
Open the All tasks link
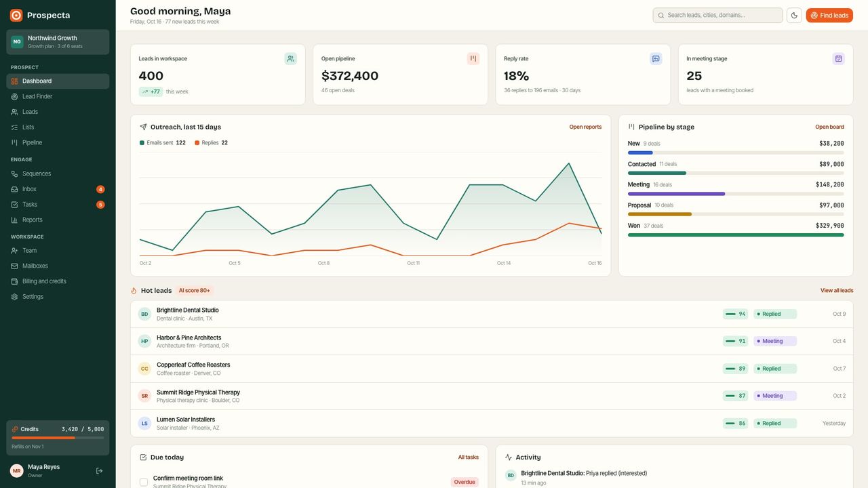[x=469, y=457]
